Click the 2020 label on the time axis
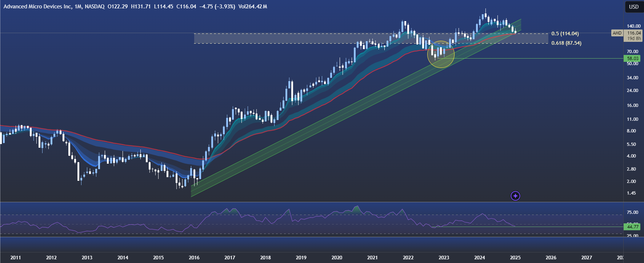The width and height of the screenshot is (644, 263). 337,258
